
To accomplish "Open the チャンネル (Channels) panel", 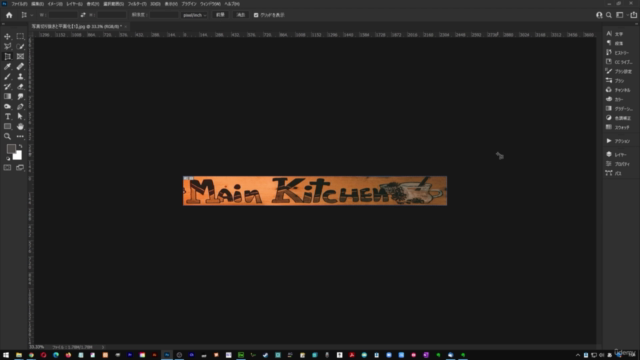I will (x=619, y=90).
